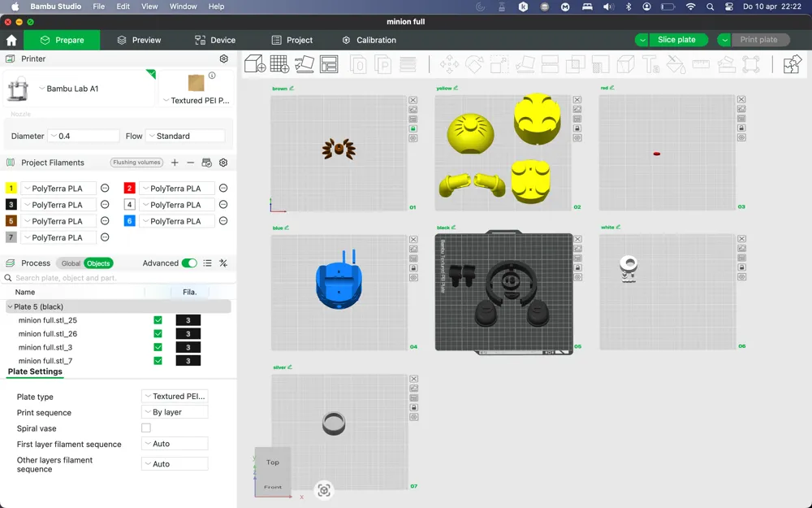The height and width of the screenshot is (508, 812).
Task: Remove the brown plate with X icon
Action: pos(412,100)
